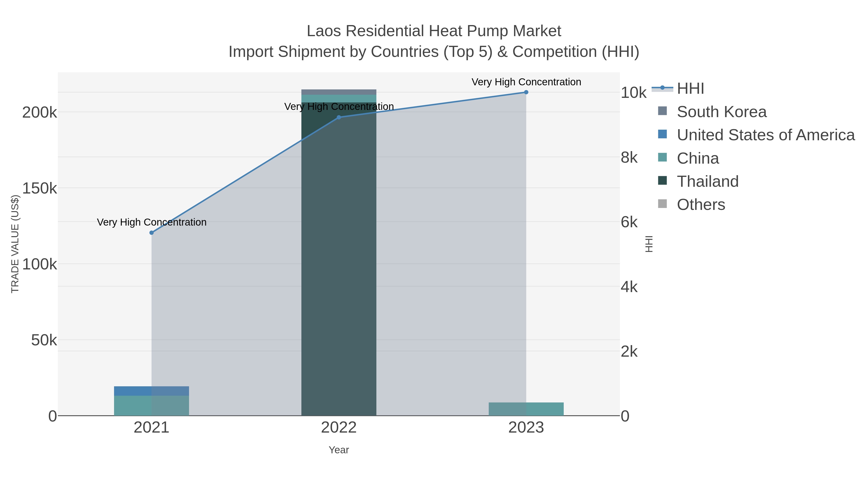The image size is (868, 488).
Task: Click the Import Shipment by Countries subtitle
Action: (434, 52)
